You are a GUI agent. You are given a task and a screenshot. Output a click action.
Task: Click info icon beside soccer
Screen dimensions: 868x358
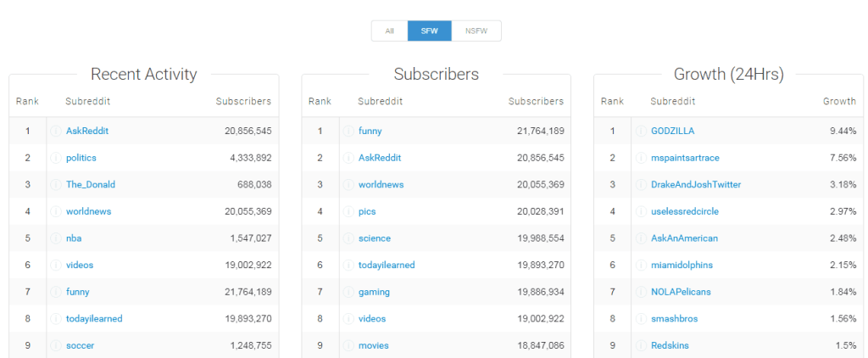(55, 345)
